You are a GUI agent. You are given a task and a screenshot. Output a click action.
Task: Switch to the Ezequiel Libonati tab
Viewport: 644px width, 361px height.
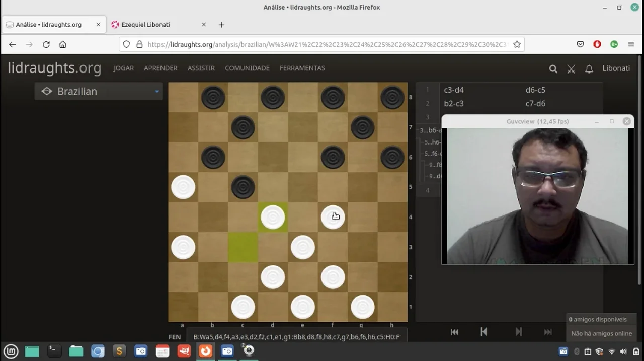pos(145,25)
